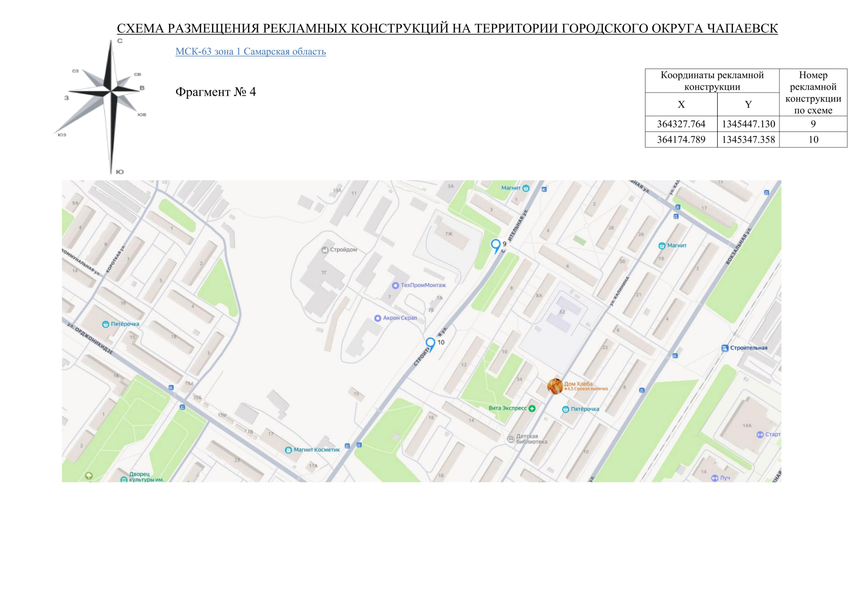Click the document title heading text

(447, 28)
